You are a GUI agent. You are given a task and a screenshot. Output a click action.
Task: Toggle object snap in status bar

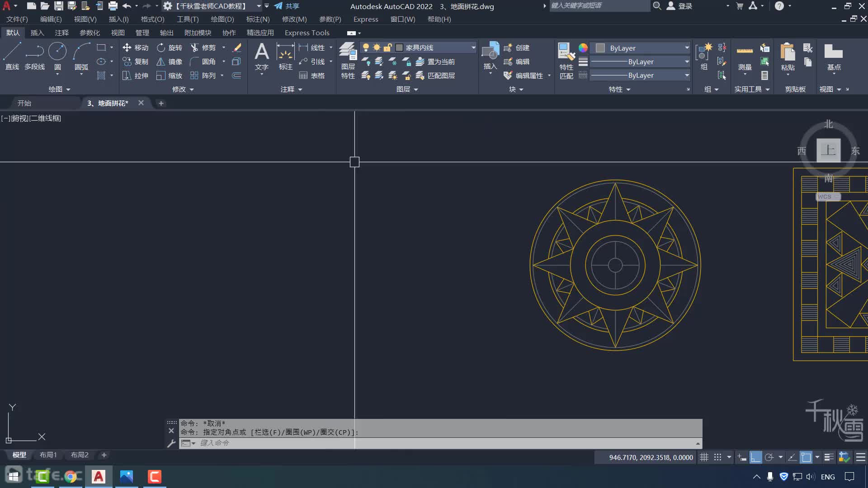pos(806,457)
